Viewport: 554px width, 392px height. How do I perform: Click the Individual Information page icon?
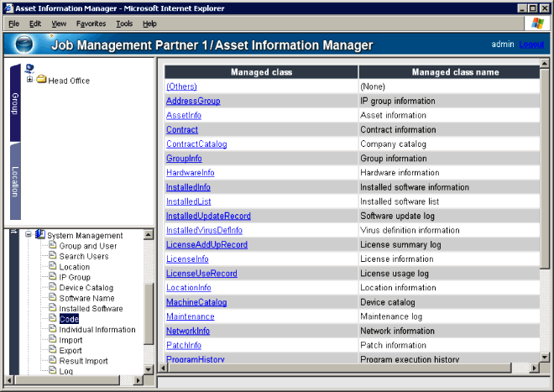(x=53, y=328)
